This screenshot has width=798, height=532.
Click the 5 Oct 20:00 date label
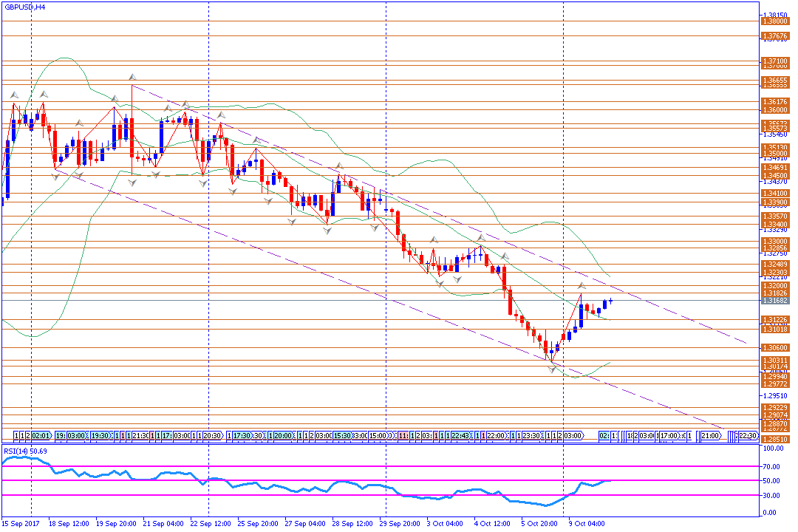click(540, 523)
